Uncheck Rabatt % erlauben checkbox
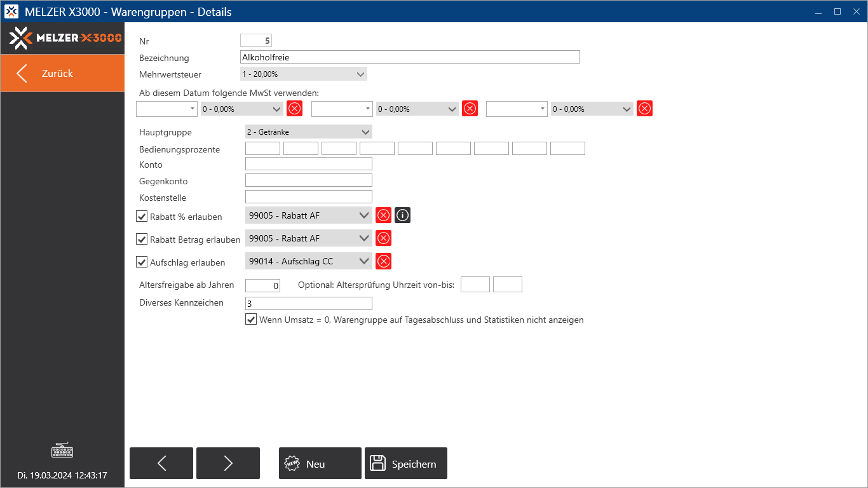Viewport: 868px width, 488px height. [142, 217]
